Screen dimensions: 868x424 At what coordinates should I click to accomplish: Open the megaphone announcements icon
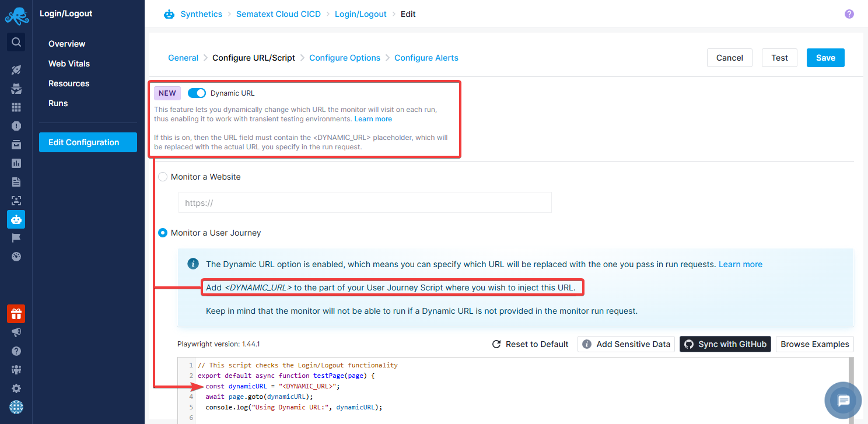[x=16, y=332]
